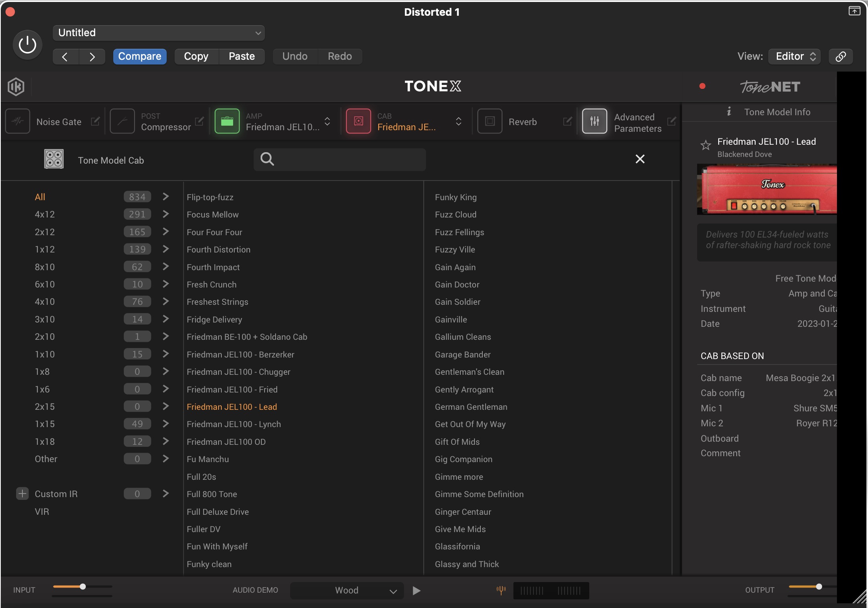The image size is (868, 608).
Task: Expand the All category chevron
Action: 166,197
